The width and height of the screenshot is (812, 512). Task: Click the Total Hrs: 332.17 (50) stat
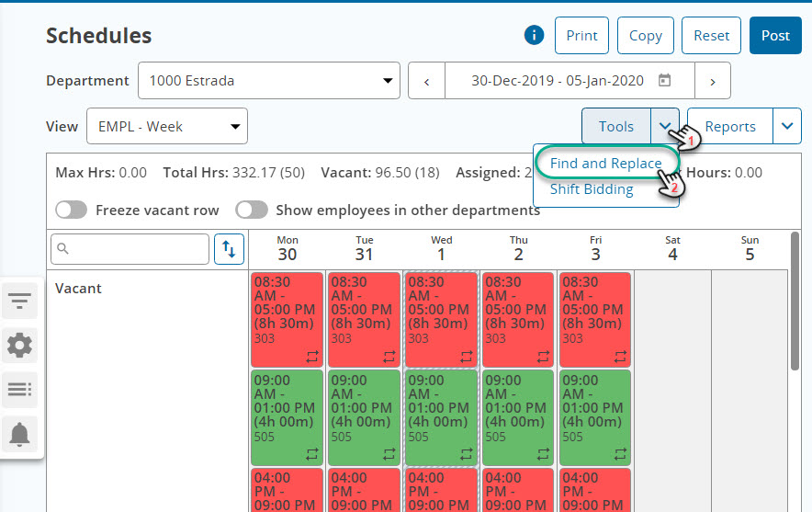click(234, 173)
